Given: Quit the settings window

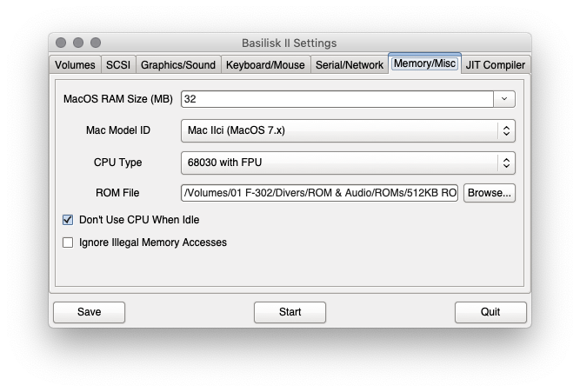Looking at the screenshot, I should (490, 312).
